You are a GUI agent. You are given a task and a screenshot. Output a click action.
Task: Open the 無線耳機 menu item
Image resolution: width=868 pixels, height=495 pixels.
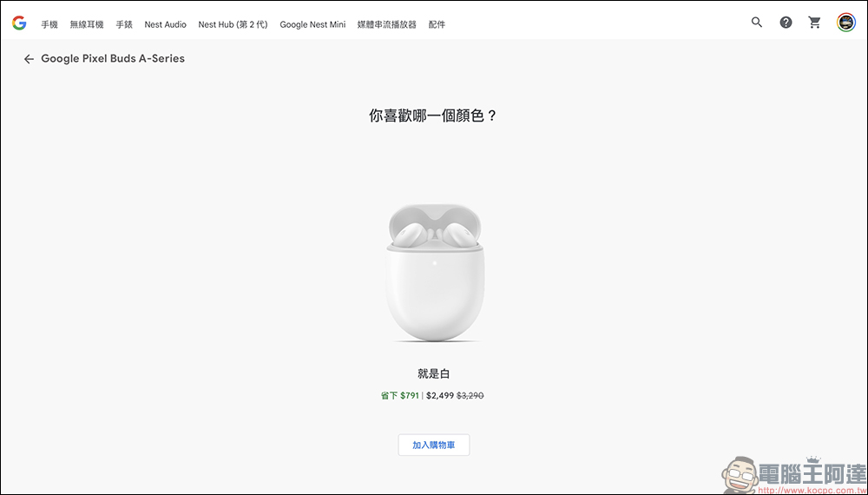click(x=86, y=24)
